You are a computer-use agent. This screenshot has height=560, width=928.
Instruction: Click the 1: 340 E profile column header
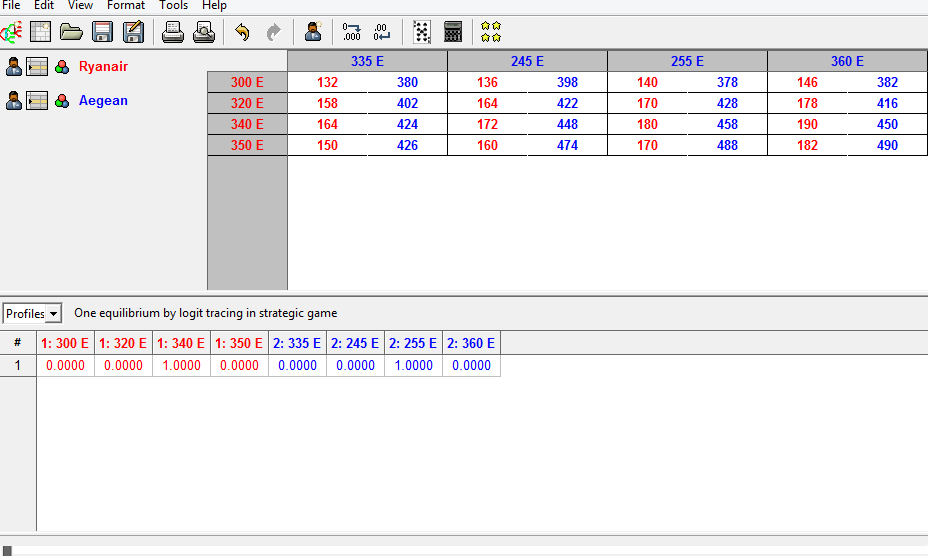[181, 343]
